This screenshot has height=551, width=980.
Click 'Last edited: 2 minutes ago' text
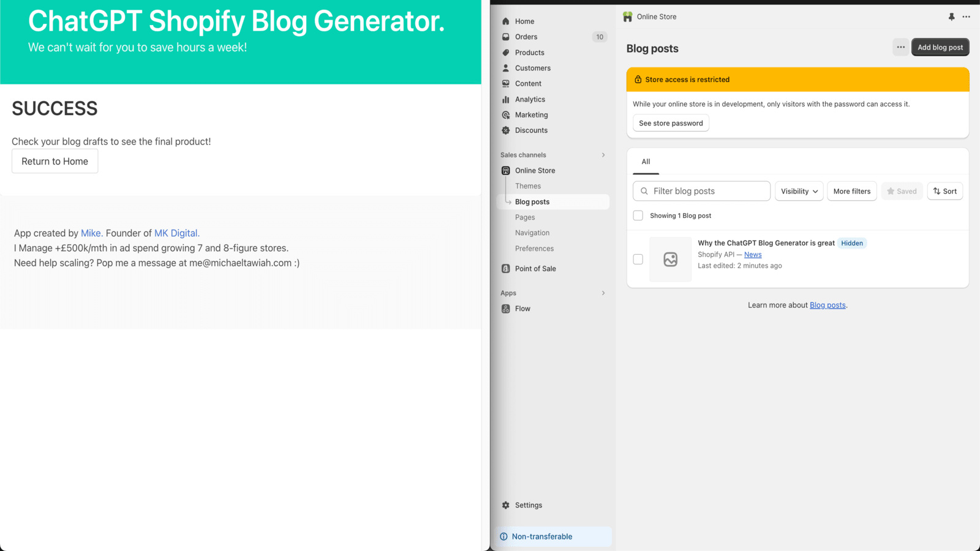point(740,266)
